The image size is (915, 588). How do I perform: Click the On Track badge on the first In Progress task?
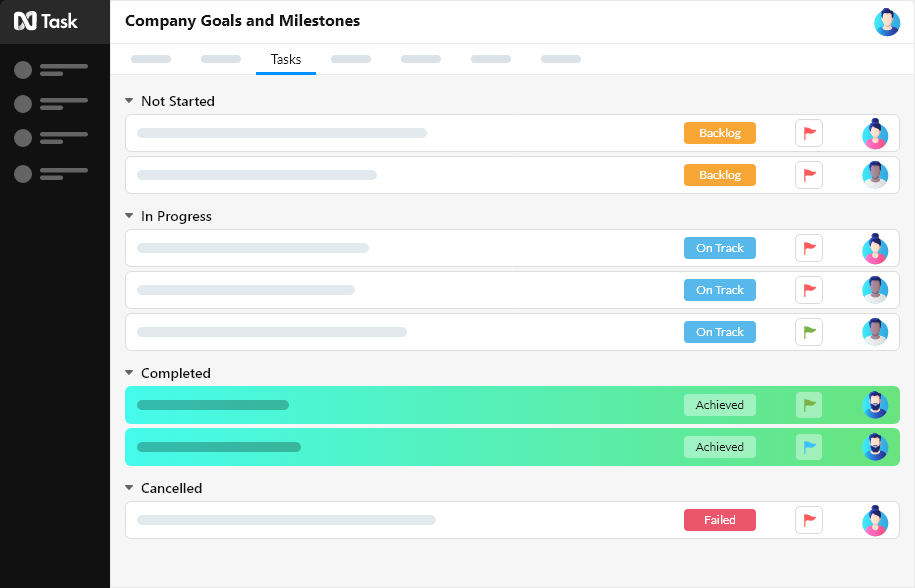point(719,247)
